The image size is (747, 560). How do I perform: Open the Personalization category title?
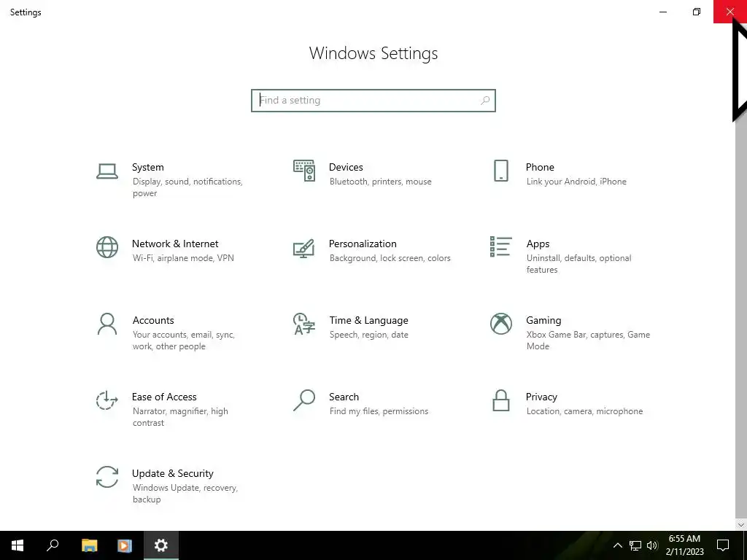[363, 244]
